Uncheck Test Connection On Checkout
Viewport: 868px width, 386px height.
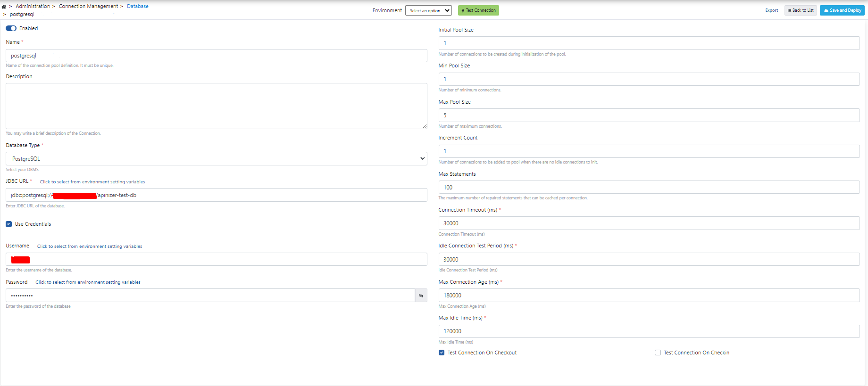(x=442, y=353)
